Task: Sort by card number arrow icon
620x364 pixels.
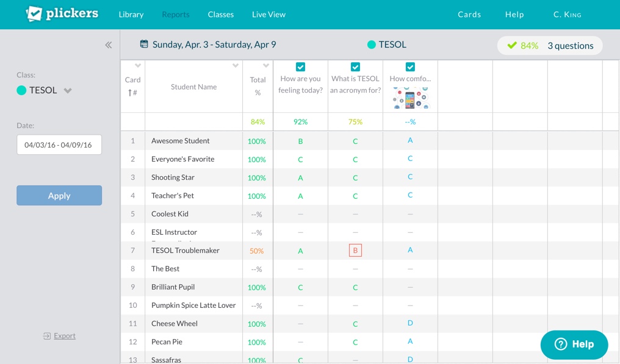Action: (129, 93)
